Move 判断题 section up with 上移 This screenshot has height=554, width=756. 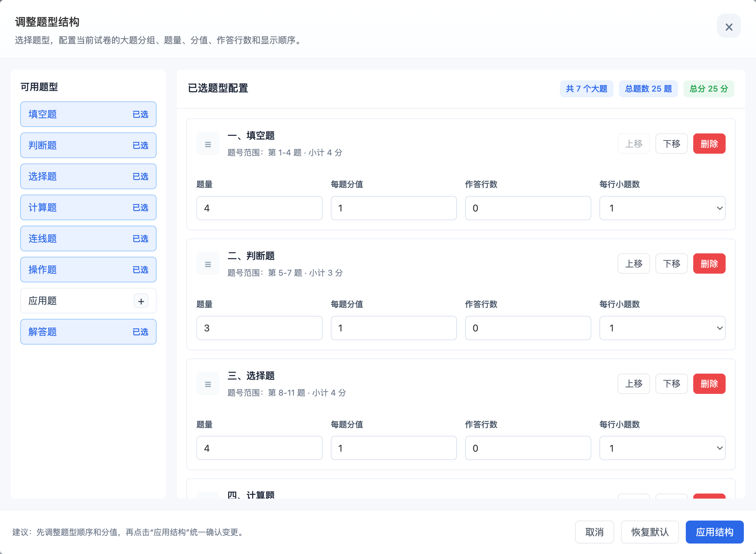(633, 263)
